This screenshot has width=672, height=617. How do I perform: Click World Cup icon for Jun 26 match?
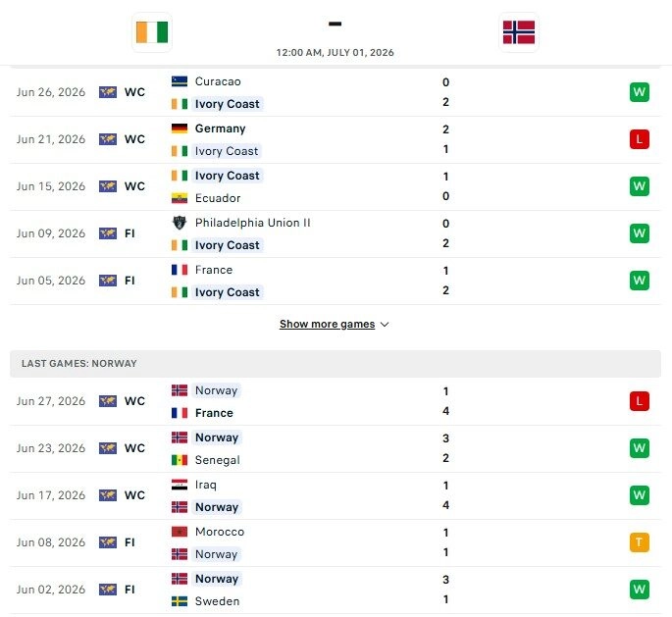point(108,92)
